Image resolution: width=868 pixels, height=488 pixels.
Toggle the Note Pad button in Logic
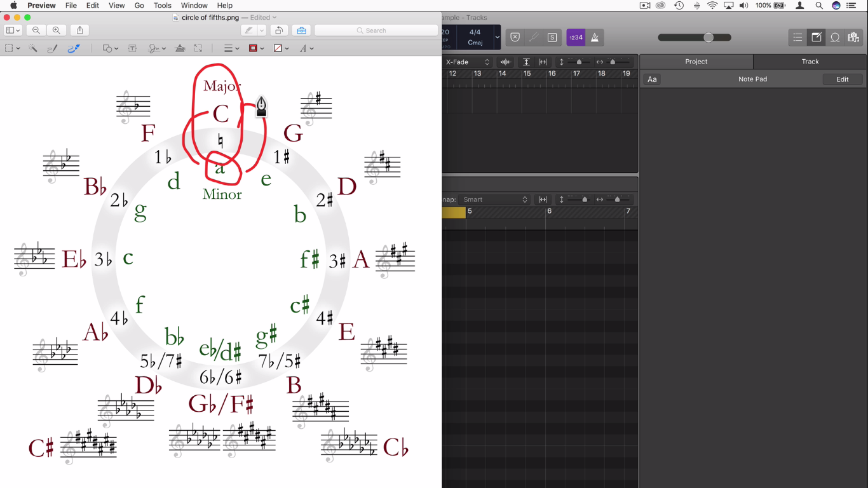[x=817, y=37]
